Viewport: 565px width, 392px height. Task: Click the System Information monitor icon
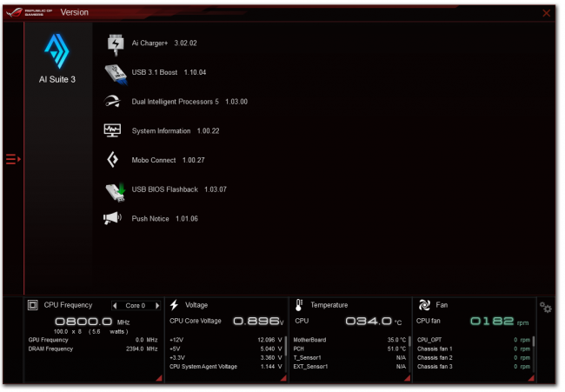[112, 130]
